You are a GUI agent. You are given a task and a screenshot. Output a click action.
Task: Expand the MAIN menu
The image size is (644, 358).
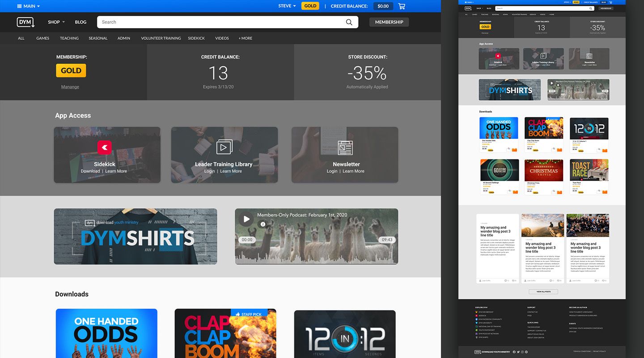pos(28,6)
